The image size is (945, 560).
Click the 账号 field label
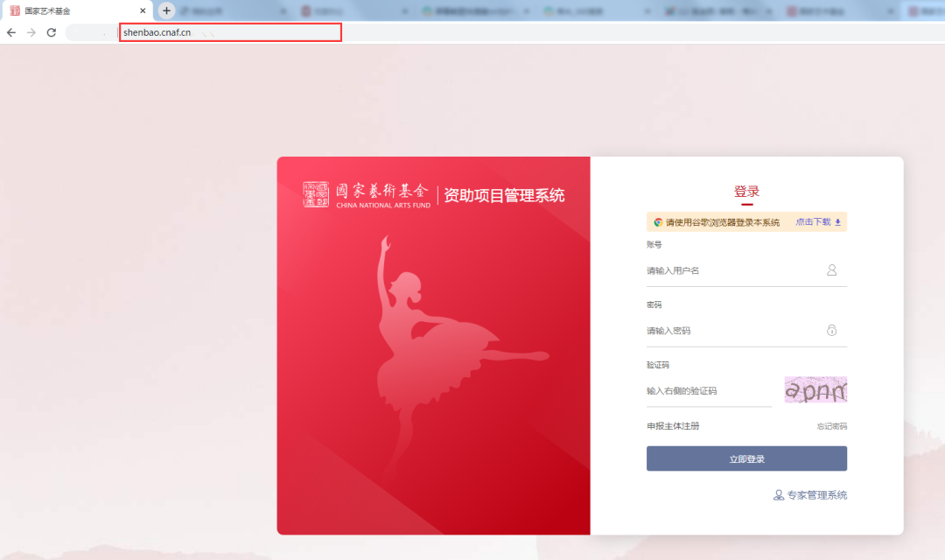pos(654,245)
